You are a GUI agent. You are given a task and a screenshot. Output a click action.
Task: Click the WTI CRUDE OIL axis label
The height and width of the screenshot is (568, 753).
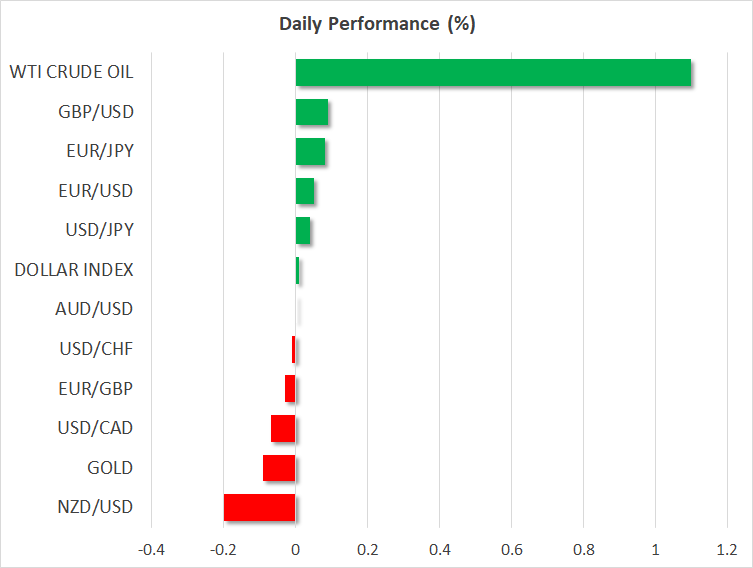[71, 72]
